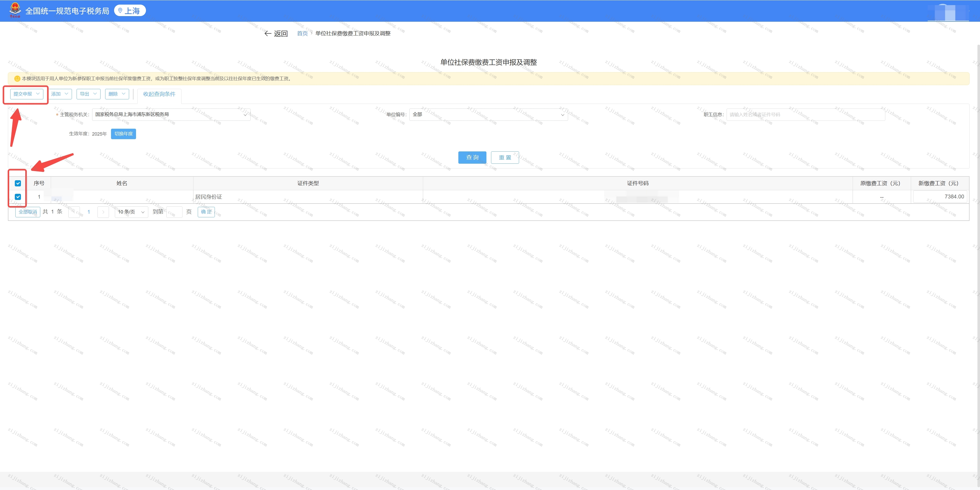980x490 pixels.
Task: Edit the 新缴费工资 value 7384.00
Action: coord(940,197)
